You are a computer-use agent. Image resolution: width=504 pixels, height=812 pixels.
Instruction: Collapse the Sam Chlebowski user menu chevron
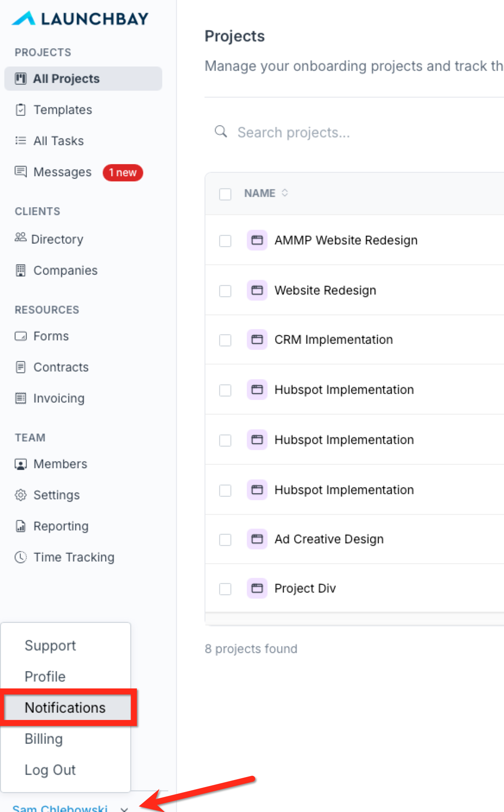pos(124,809)
